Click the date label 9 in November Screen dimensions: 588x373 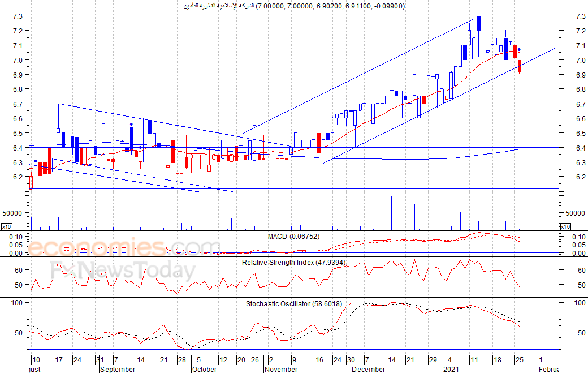click(x=294, y=360)
